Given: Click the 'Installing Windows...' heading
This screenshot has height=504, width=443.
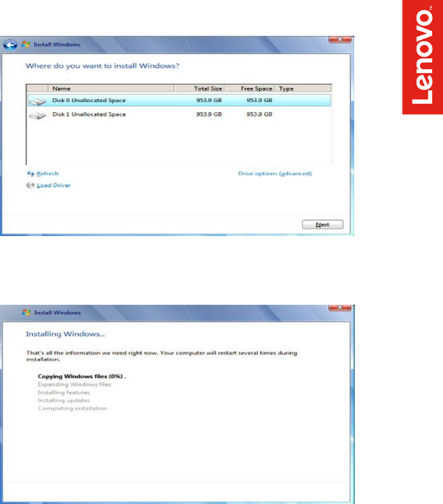Looking at the screenshot, I should click(65, 334).
